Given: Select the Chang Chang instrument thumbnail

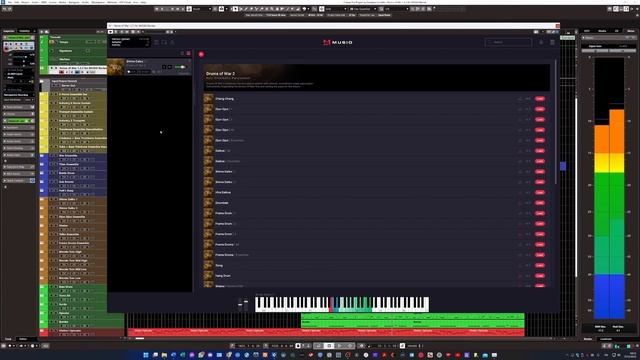Looking at the screenshot, I should [x=208, y=98].
